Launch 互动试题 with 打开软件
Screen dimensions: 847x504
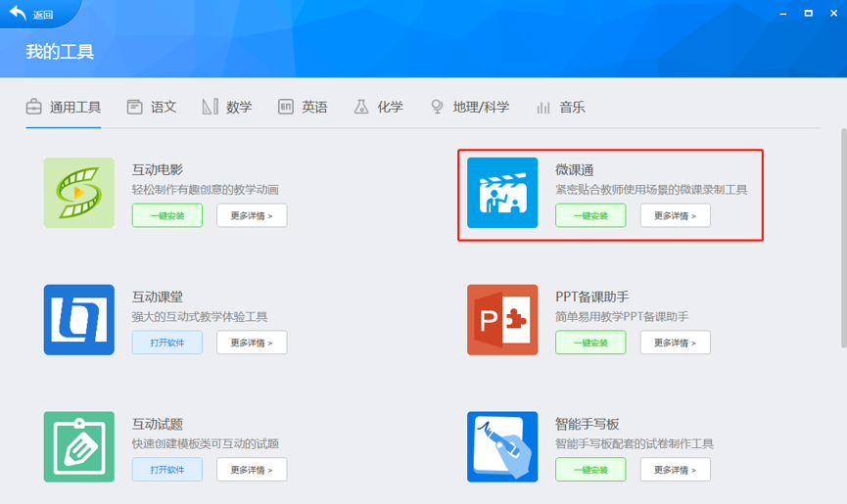click(x=167, y=470)
